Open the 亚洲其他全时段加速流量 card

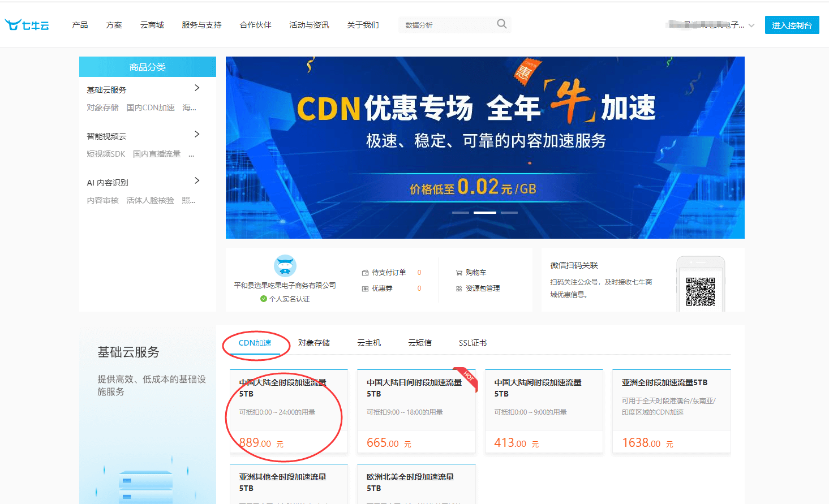click(289, 484)
